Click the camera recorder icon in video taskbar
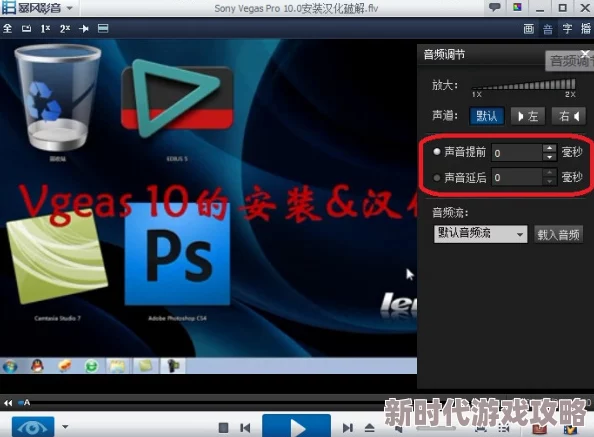The height and width of the screenshot is (437, 594). coord(173,366)
